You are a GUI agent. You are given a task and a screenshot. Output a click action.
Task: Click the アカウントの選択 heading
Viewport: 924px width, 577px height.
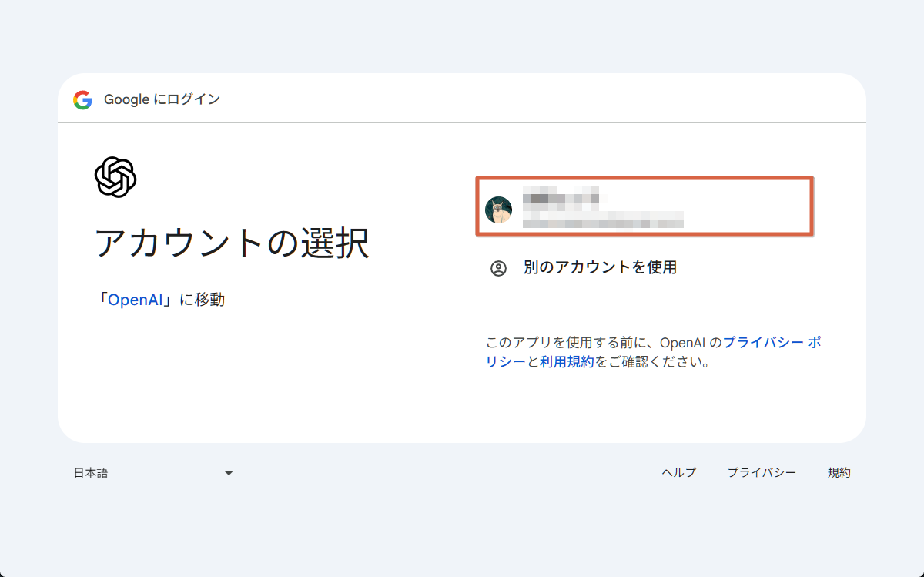(x=232, y=243)
